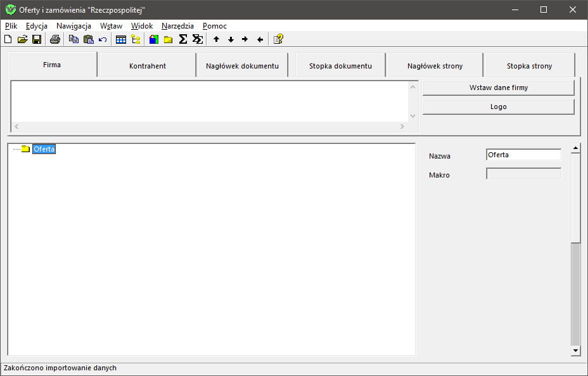Screen dimensions: 588x376
Task: Click the Logo button
Action: pyautogui.click(x=498, y=107)
